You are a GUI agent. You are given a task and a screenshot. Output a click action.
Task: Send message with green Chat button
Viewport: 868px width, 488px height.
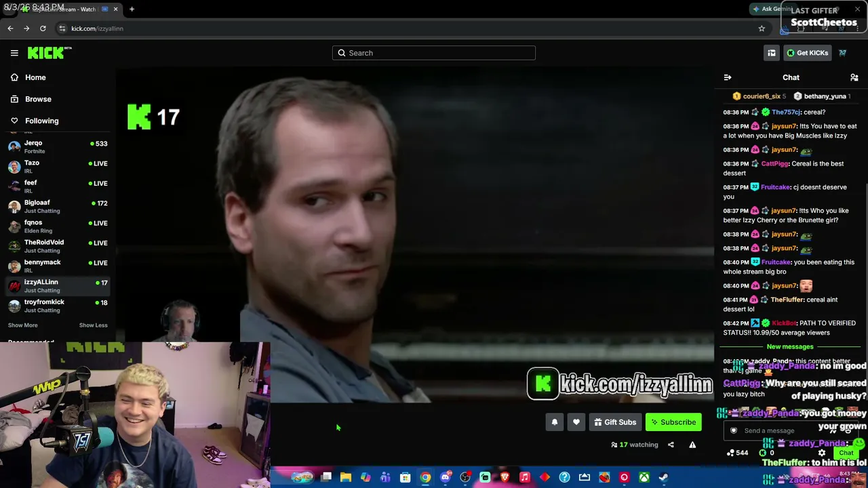[x=846, y=453]
